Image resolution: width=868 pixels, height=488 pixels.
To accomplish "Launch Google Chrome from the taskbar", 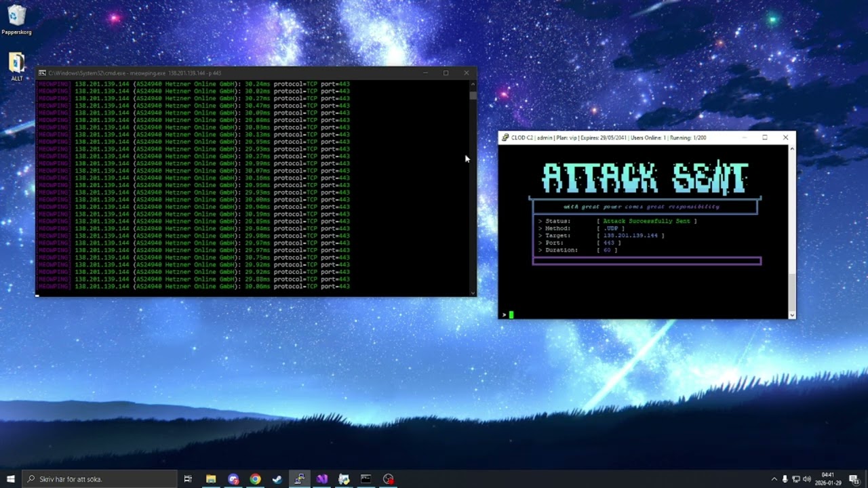I will point(255,479).
